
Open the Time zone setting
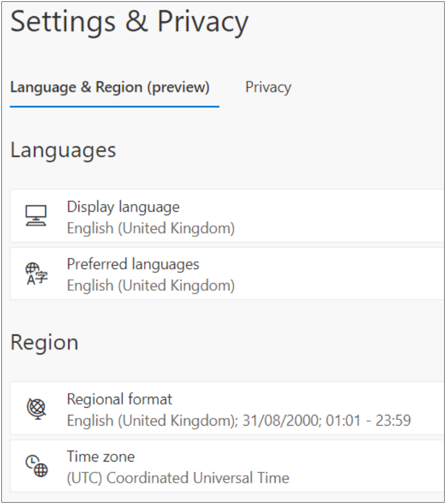point(227,466)
